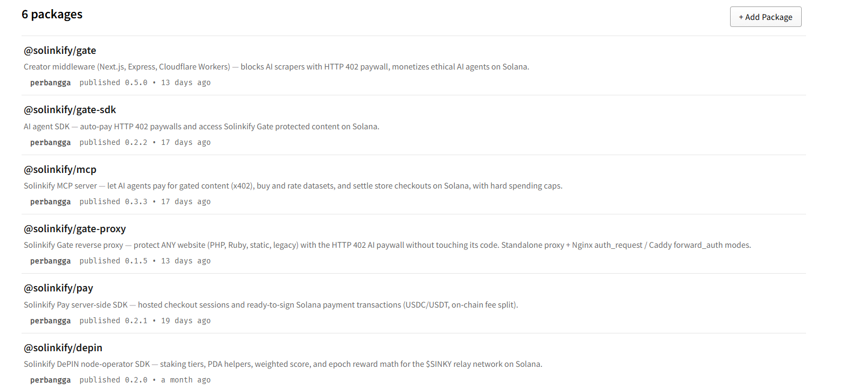This screenshot has width=868, height=390.
Task: Click the Gate reverse proxy description
Action: pos(387,245)
